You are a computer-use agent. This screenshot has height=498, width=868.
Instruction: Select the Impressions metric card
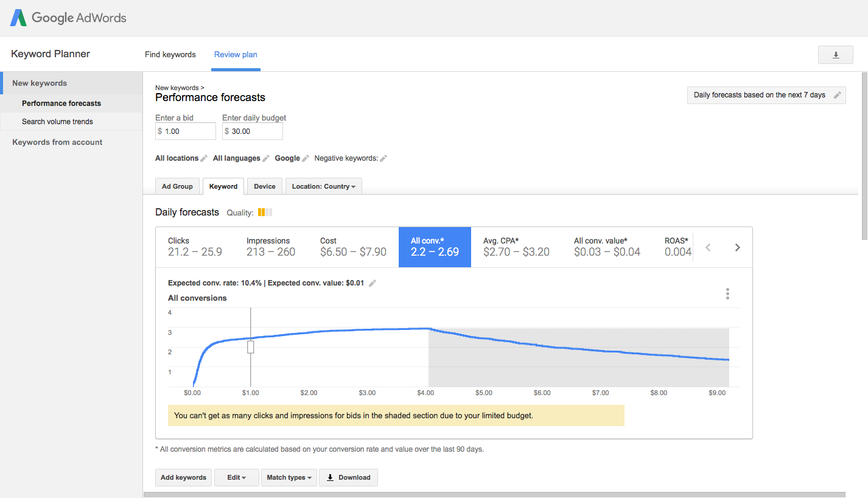(x=271, y=247)
